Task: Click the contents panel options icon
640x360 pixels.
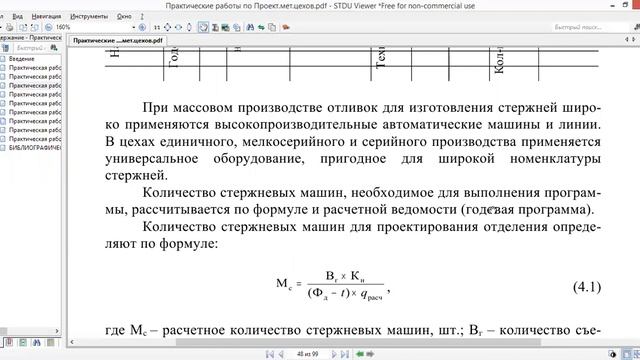Action: tap(5, 48)
